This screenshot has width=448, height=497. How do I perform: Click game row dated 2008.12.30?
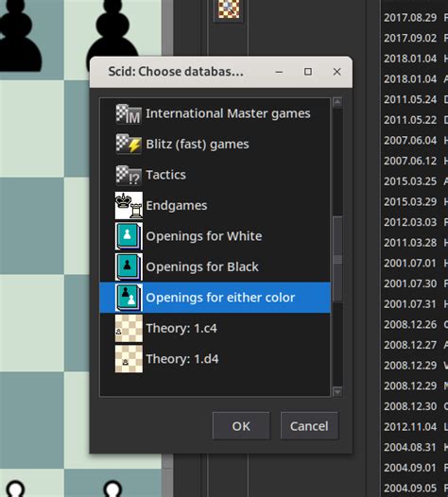click(415, 406)
